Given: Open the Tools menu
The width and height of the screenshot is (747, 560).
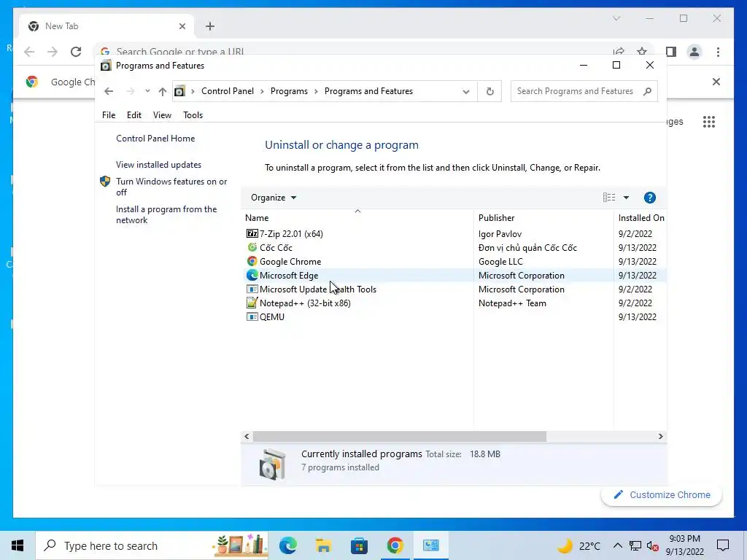Looking at the screenshot, I should click(x=193, y=114).
